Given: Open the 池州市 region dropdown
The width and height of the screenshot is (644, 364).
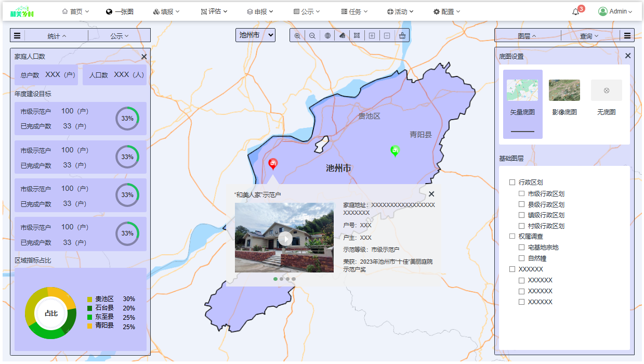Looking at the screenshot, I should [x=255, y=35].
